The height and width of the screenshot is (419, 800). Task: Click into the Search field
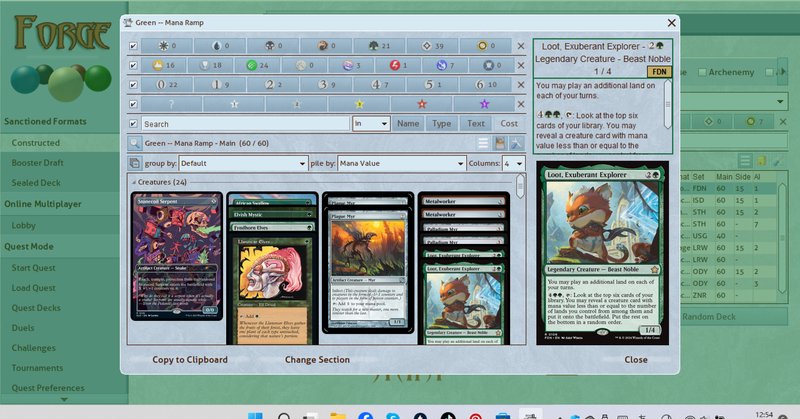(245, 124)
